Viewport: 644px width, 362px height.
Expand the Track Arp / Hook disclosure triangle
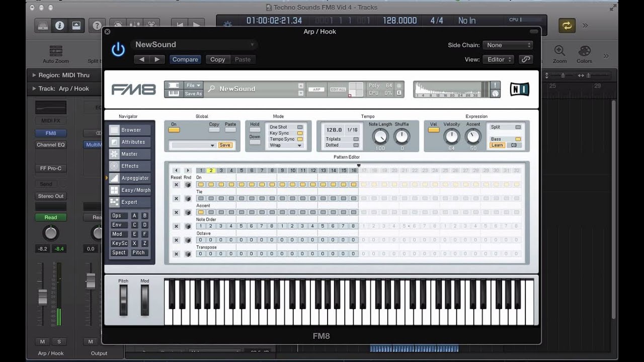(34, 88)
